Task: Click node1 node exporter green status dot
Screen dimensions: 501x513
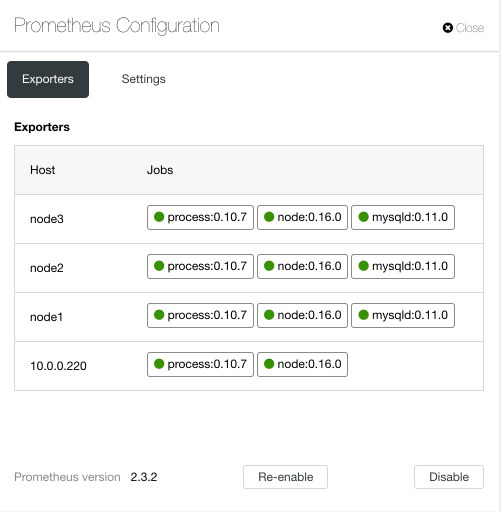Action: pos(269,315)
